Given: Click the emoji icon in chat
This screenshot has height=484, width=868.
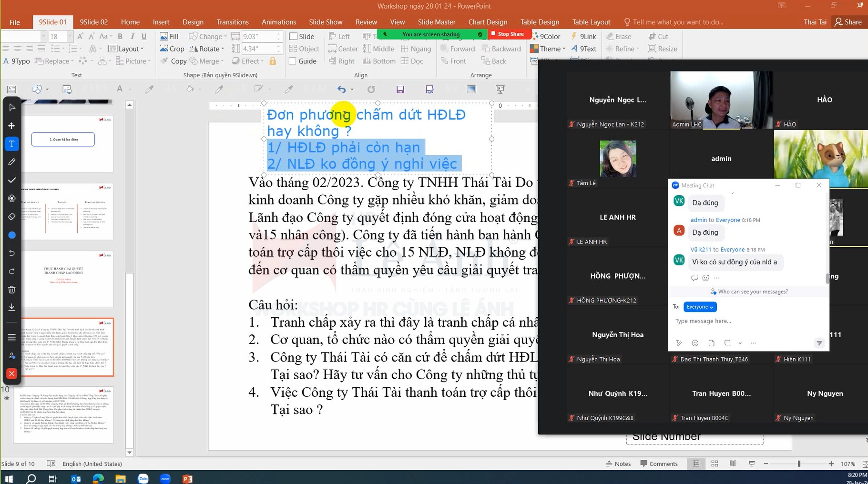Looking at the screenshot, I should pos(695,343).
